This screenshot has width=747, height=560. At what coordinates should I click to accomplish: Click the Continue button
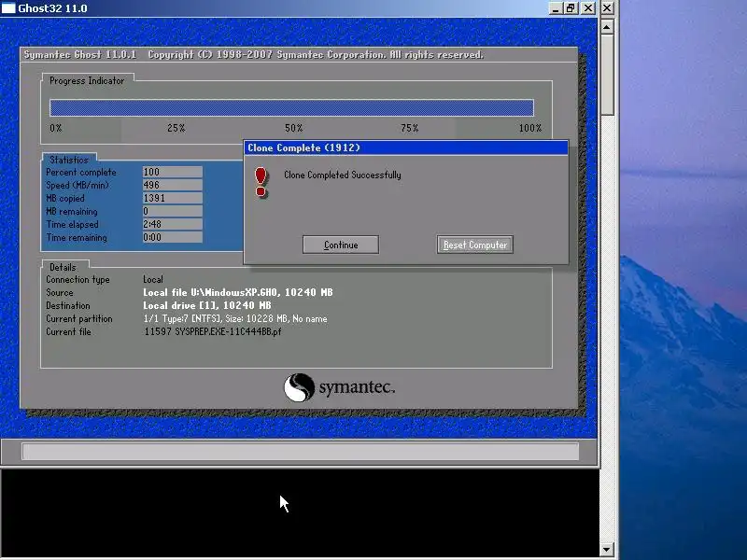(341, 245)
